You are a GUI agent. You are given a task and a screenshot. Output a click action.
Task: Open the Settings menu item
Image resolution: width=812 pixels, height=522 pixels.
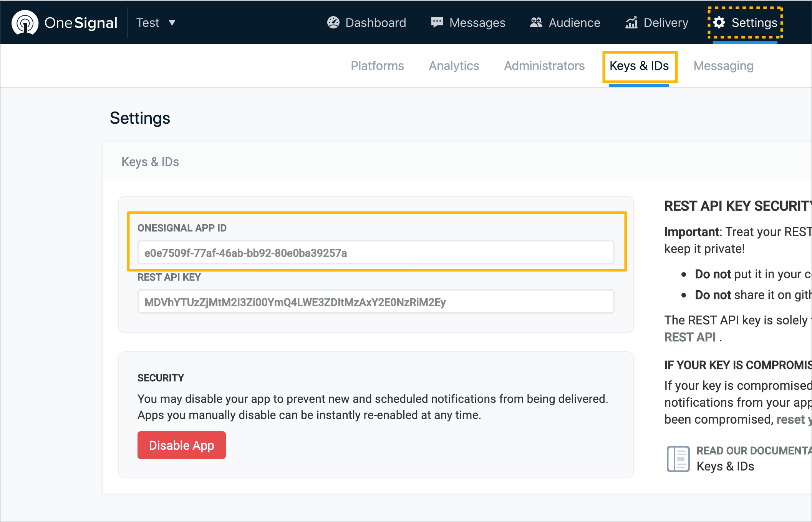[x=745, y=23]
